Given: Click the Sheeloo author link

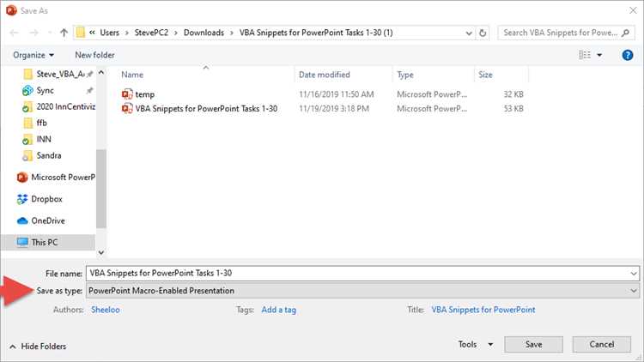Looking at the screenshot, I should 106,310.
